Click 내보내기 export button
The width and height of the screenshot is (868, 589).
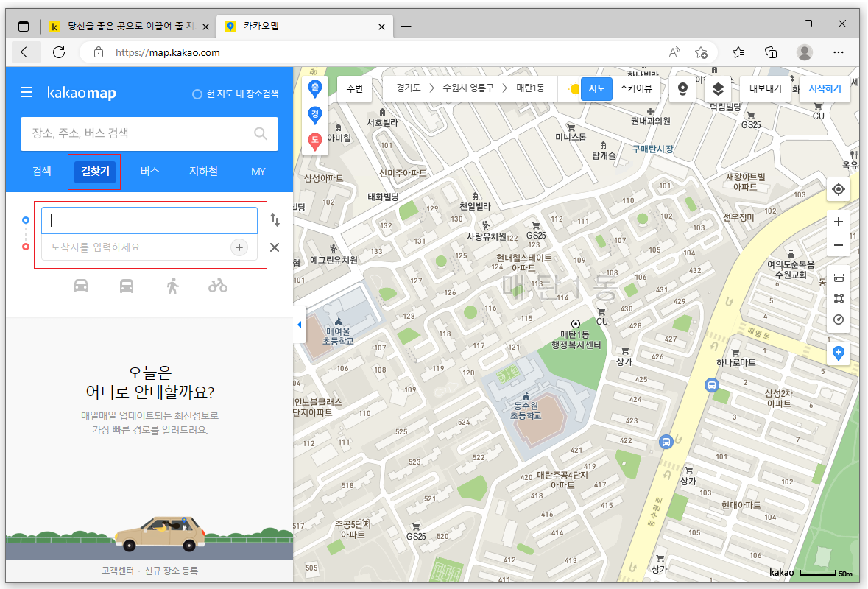766,88
